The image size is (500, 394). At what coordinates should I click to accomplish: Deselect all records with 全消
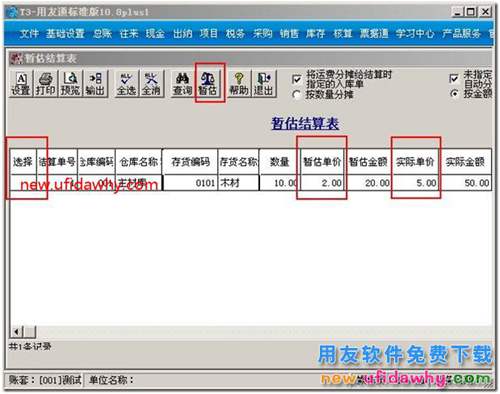click(x=151, y=84)
